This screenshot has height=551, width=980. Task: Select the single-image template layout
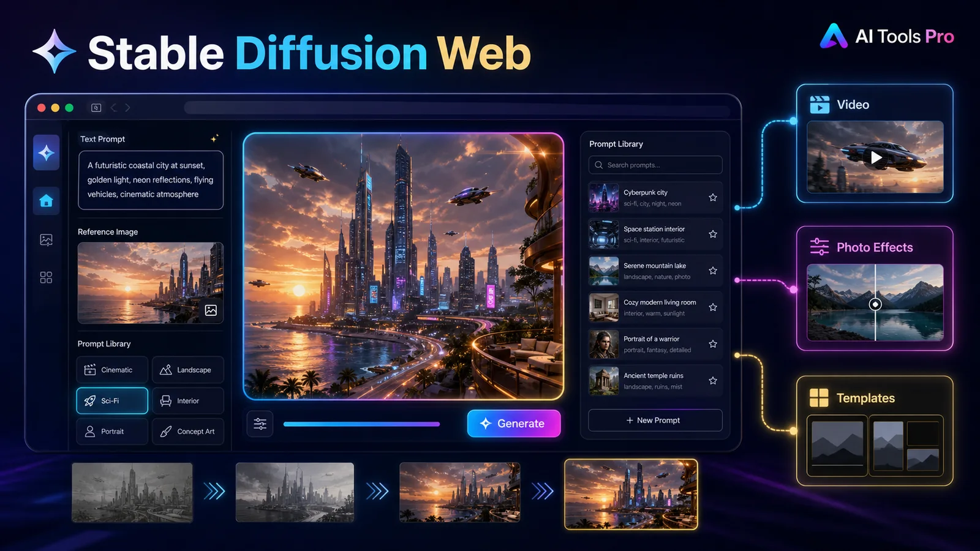pos(837,446)
